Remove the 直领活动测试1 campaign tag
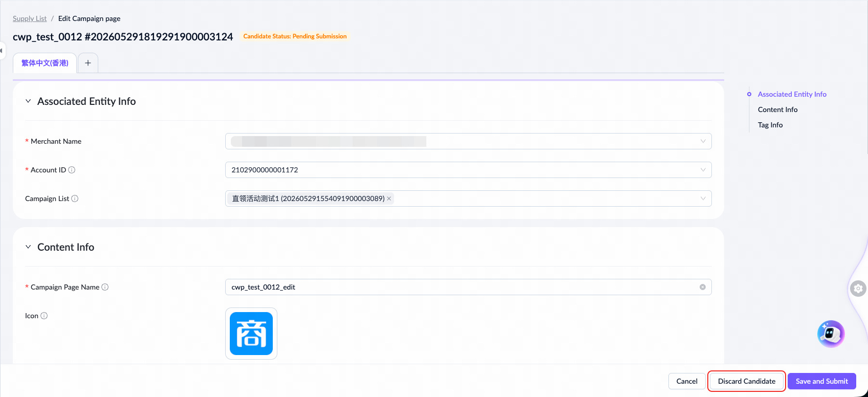 389,198
